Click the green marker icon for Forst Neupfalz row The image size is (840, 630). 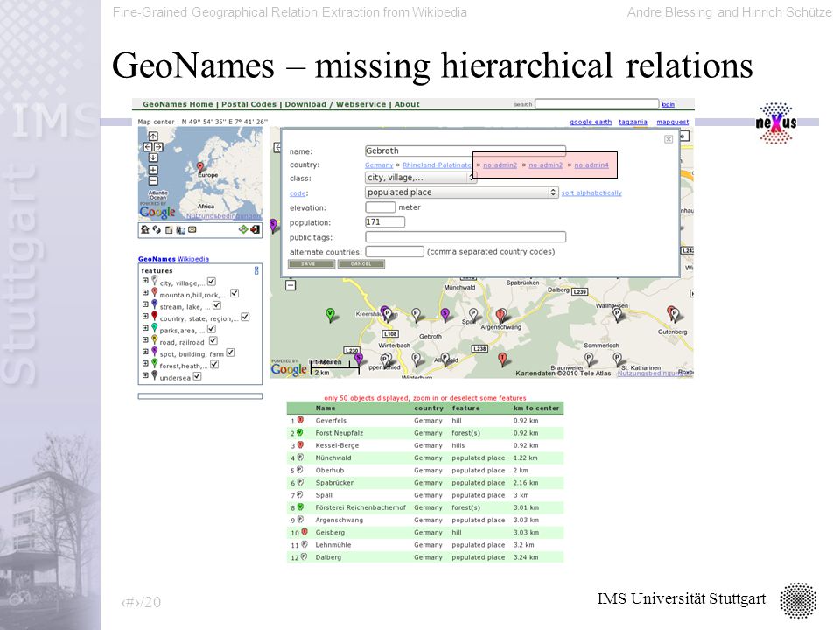[x=300, y=433]
